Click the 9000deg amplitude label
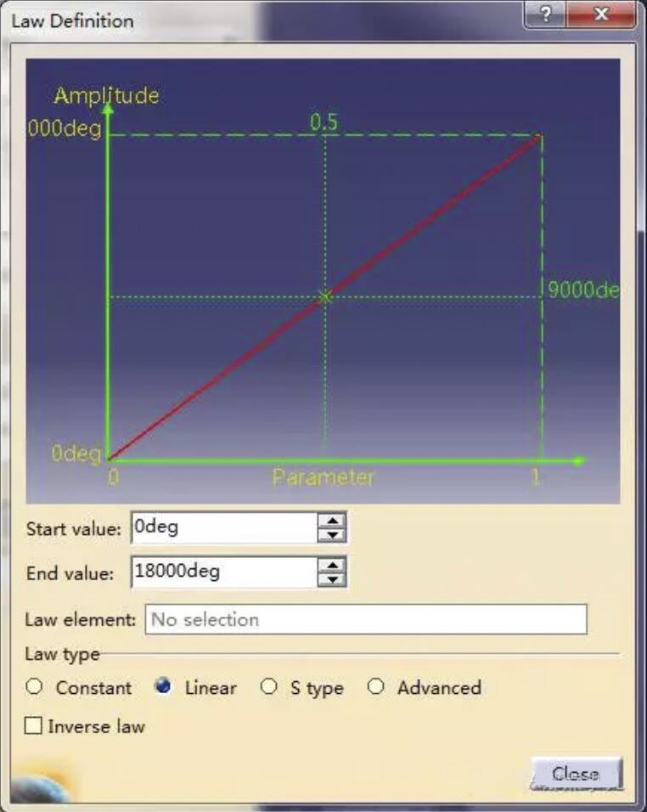 pyautogui.click(x=583, y=290)
